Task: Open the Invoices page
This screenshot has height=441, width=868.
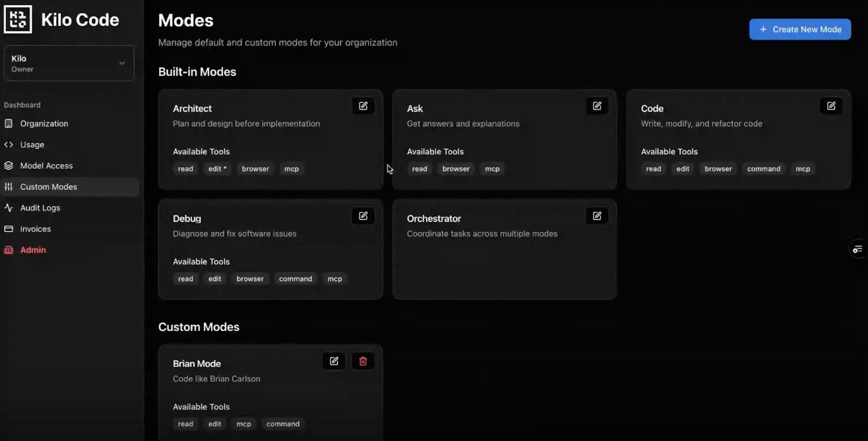Action: point(69,229)
